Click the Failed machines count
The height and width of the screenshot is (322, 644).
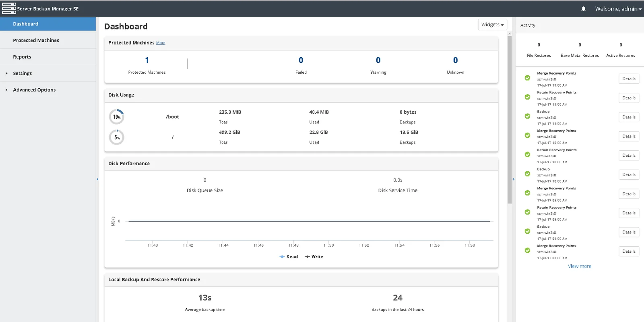coord(301,60)
